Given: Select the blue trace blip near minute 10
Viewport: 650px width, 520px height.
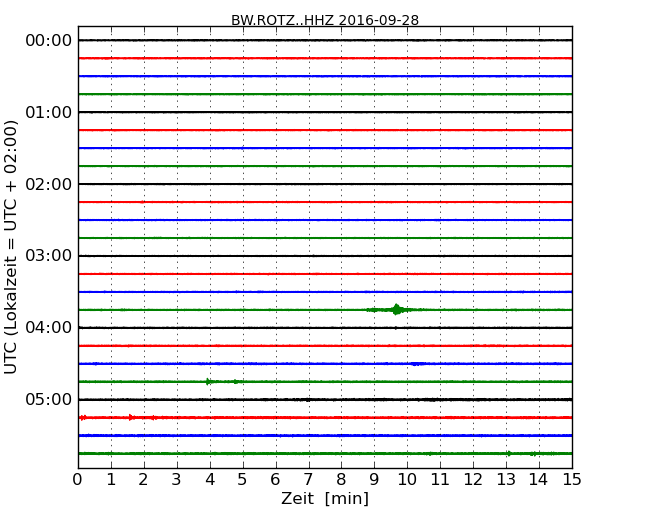Looking at the screenshot, I should (417, 364).
